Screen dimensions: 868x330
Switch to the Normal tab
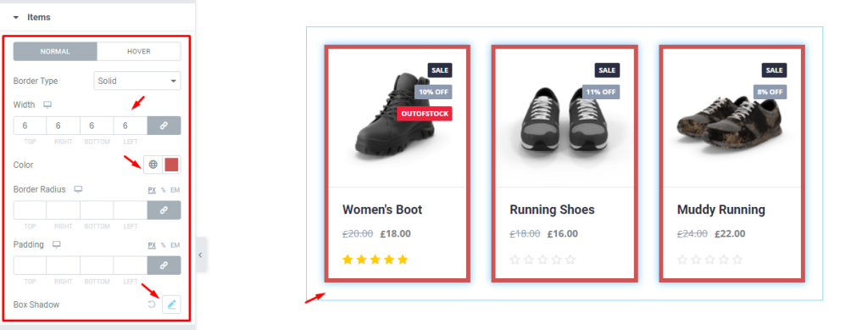click(x=55, y=52)
